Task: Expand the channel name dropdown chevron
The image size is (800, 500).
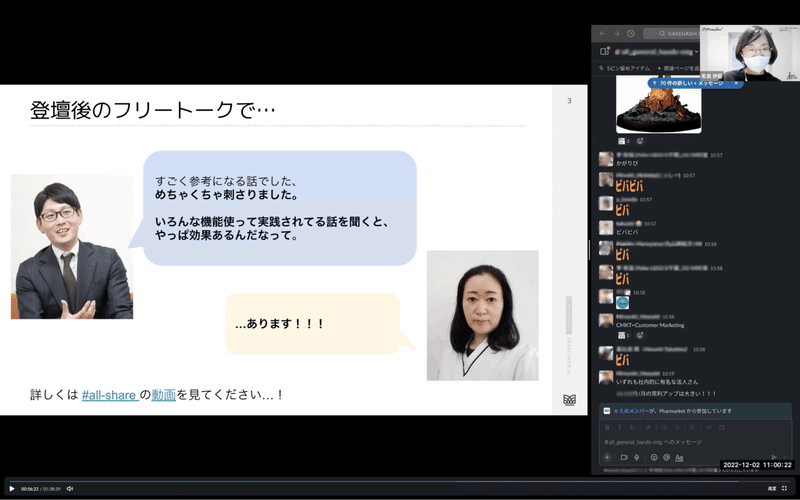Action: tap(696, 52)
